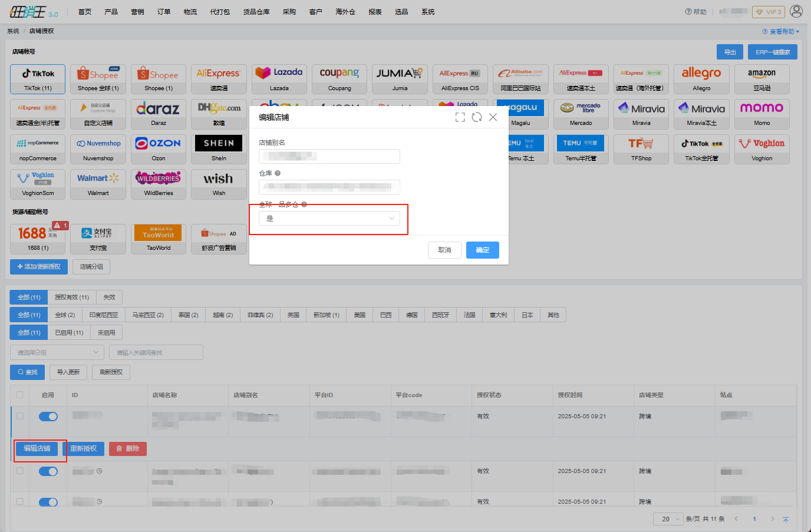The image size is (811, 532).
Task: Open the Amazon 亚马逊 platform tile
Action: [x=762, y=80]
